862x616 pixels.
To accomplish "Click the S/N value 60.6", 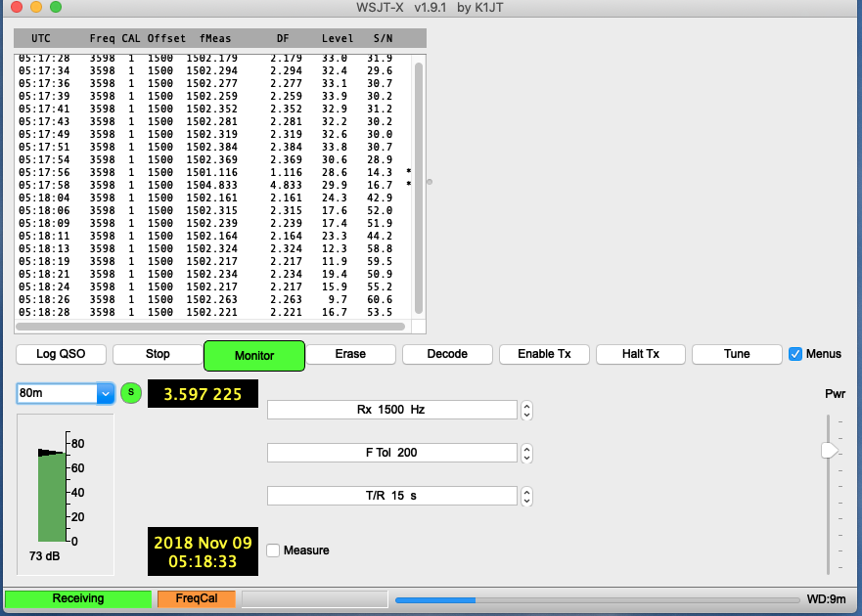I will (380, 299).
